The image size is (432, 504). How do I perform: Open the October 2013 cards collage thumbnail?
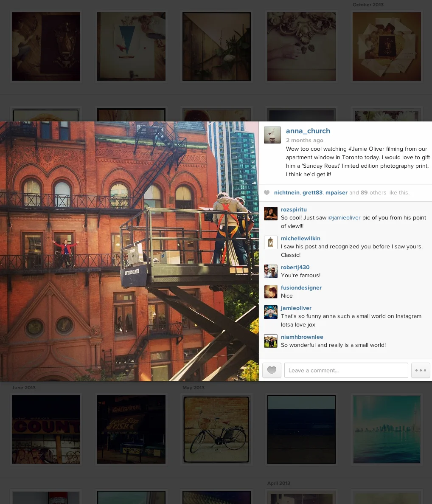pos(387,47)
